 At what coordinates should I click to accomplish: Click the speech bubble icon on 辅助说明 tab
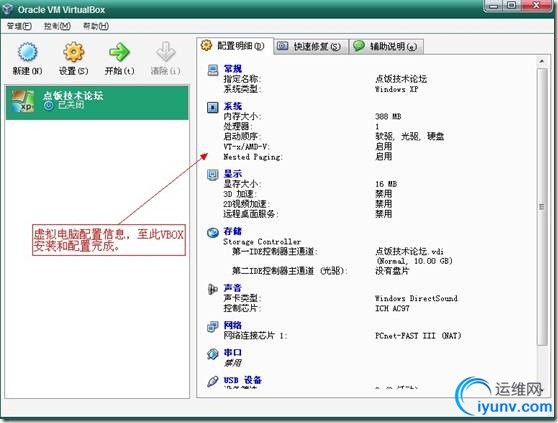[x=359, y=46]
